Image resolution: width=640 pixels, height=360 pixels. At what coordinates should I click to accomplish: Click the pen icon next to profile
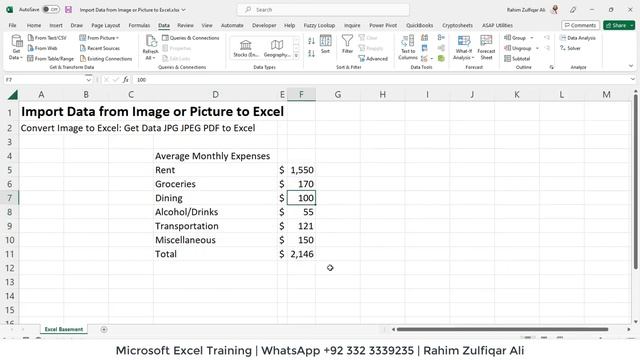click(x=573, y=9)
